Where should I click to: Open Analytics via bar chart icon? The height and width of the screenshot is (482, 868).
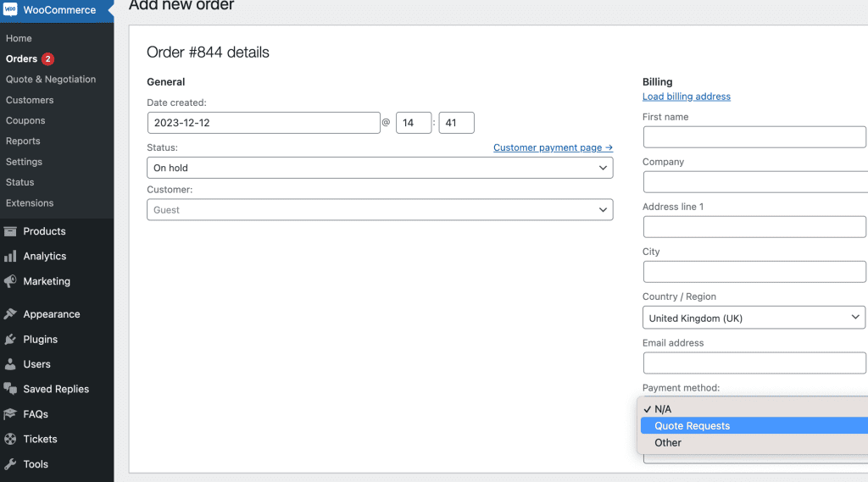[10, 256]
